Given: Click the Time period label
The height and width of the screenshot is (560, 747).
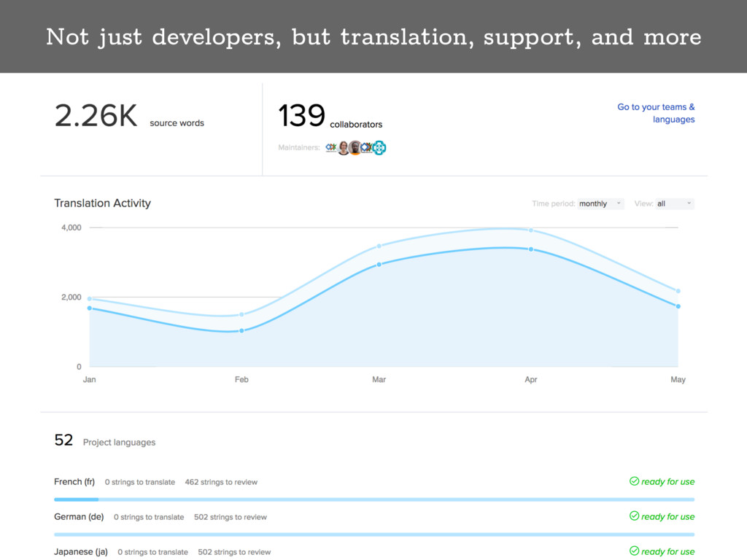Looking at the screenshot, I should 553,204.
